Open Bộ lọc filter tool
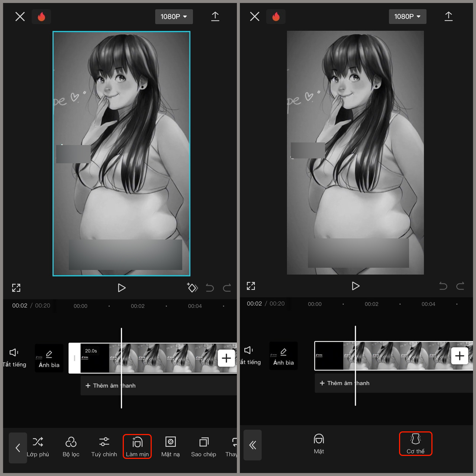The image size is (476, 476). (x=71, y=447)
